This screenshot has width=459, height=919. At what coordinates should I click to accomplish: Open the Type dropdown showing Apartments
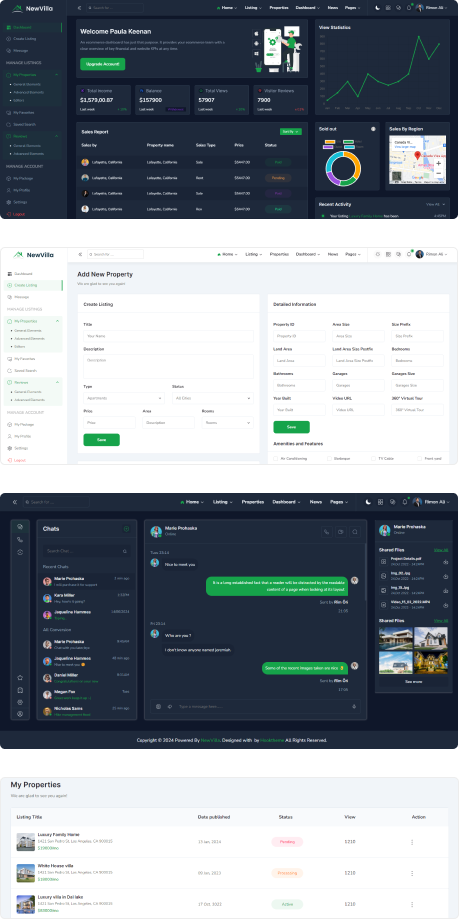click(x=124, y=398)
